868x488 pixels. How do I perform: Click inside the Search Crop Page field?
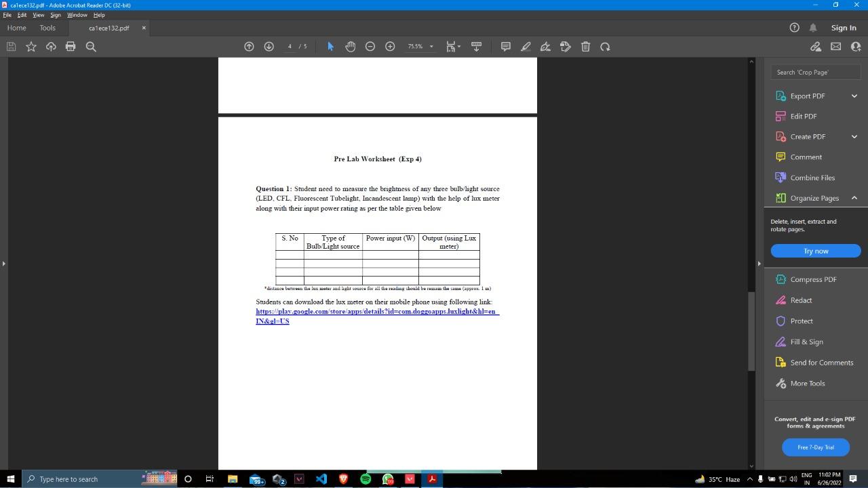815,72
